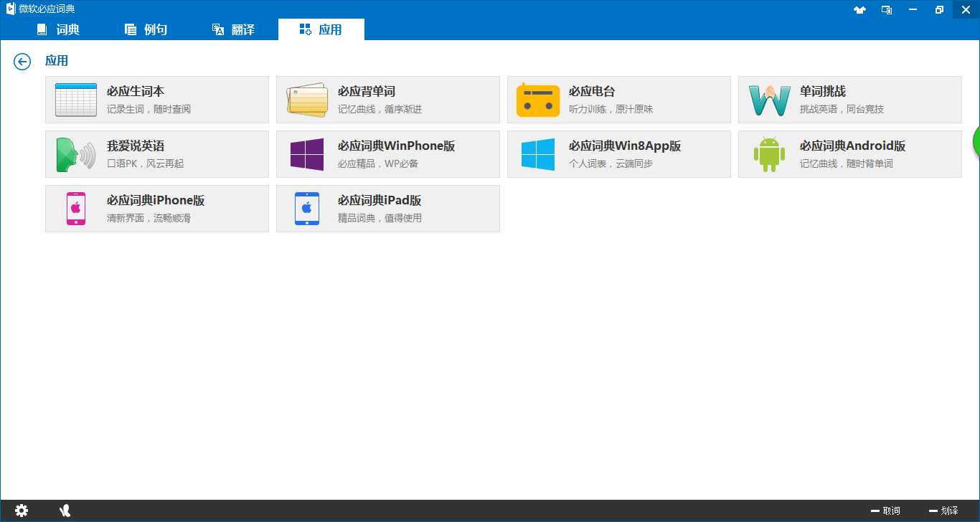Switch to mini window mode icon
The width and height of the screenshot is (980, 522).
887,10
